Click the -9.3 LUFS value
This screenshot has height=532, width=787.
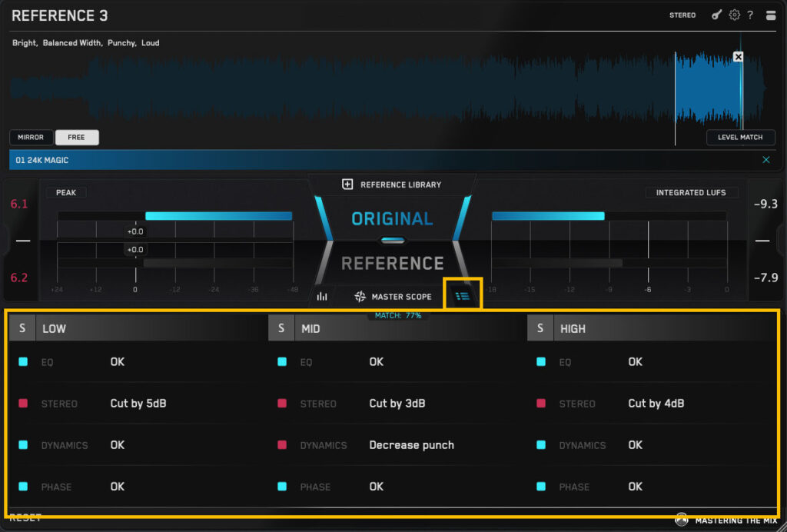[x=765, y=204]
